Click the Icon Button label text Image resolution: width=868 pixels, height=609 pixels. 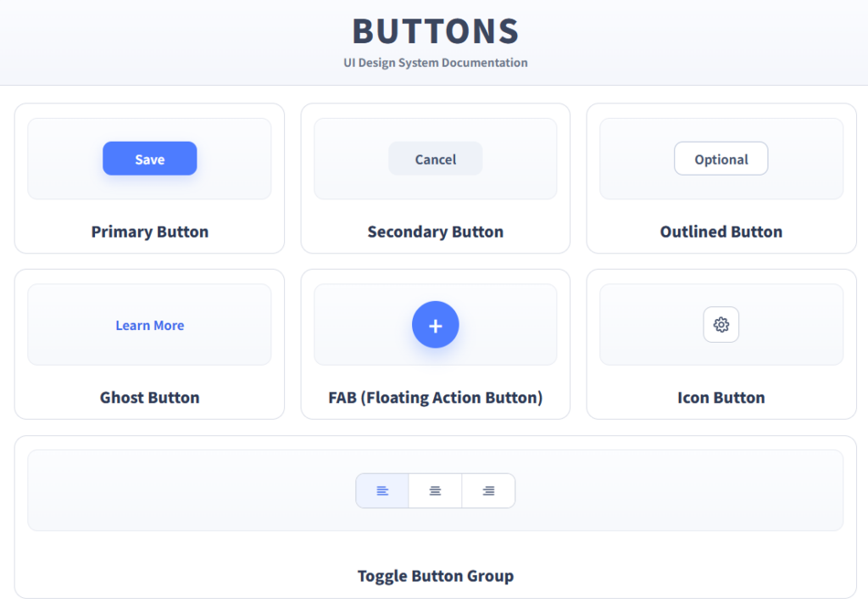pos(721,397)
